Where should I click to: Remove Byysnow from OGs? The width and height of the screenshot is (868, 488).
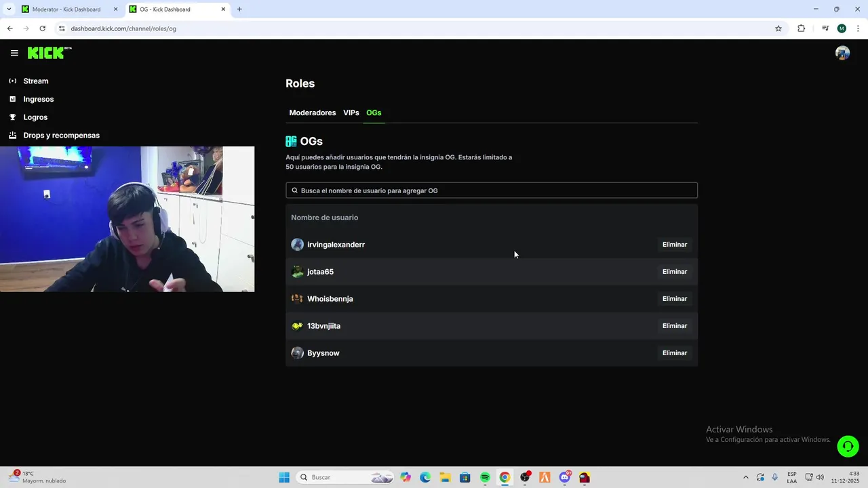click(675, 353)
